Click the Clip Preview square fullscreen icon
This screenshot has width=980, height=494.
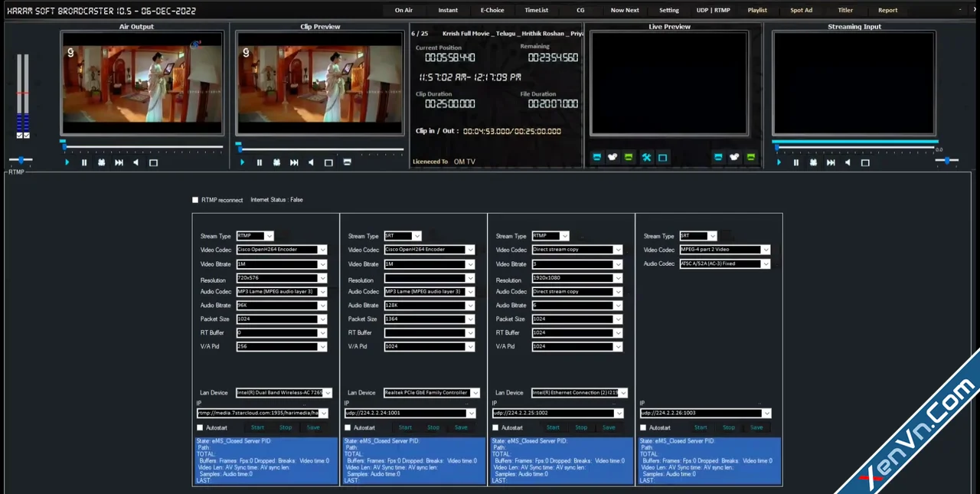click(328, 162)
